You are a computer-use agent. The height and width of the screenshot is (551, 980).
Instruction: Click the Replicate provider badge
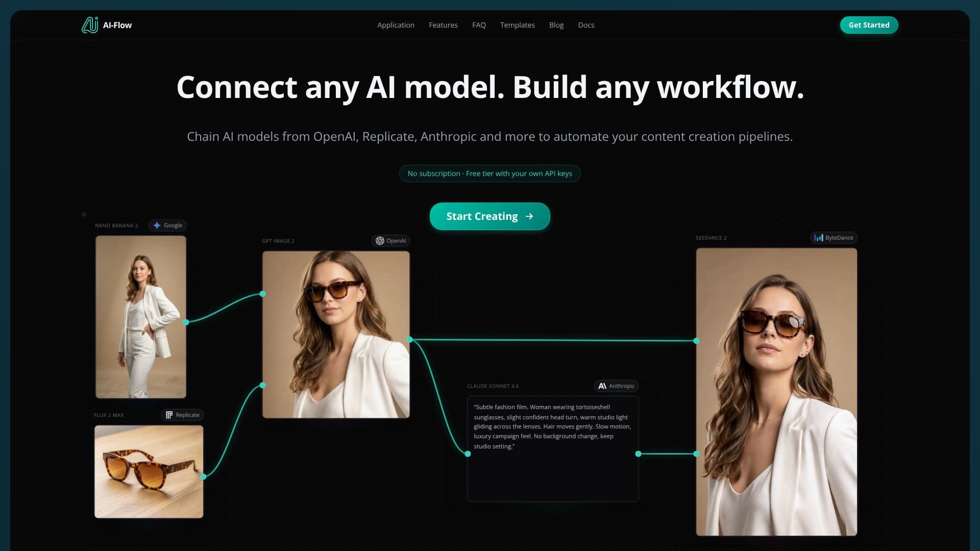[x=182, y=415]
